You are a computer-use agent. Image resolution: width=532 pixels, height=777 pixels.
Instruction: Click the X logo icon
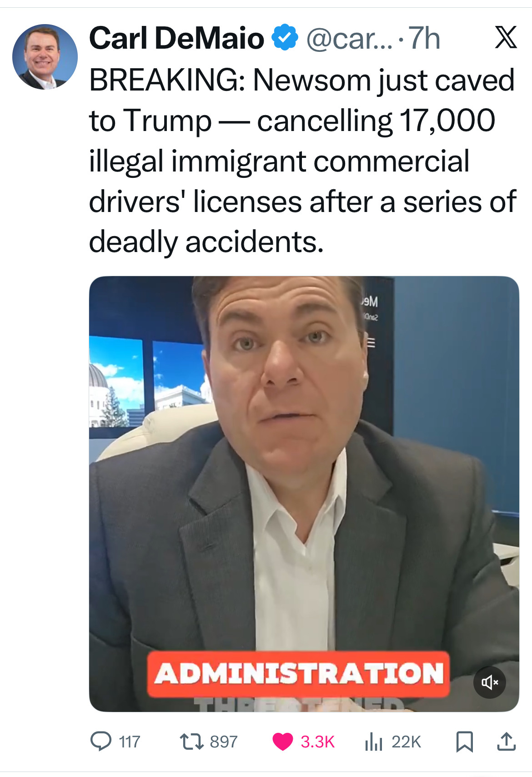pos(506,37)
